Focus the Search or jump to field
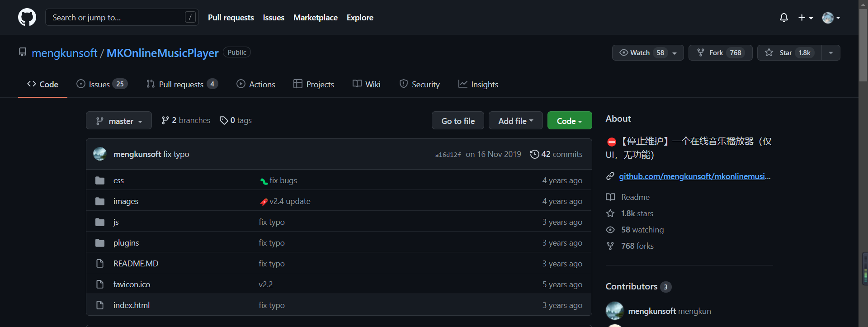This screenshot has height=327, width=868. 122,17
